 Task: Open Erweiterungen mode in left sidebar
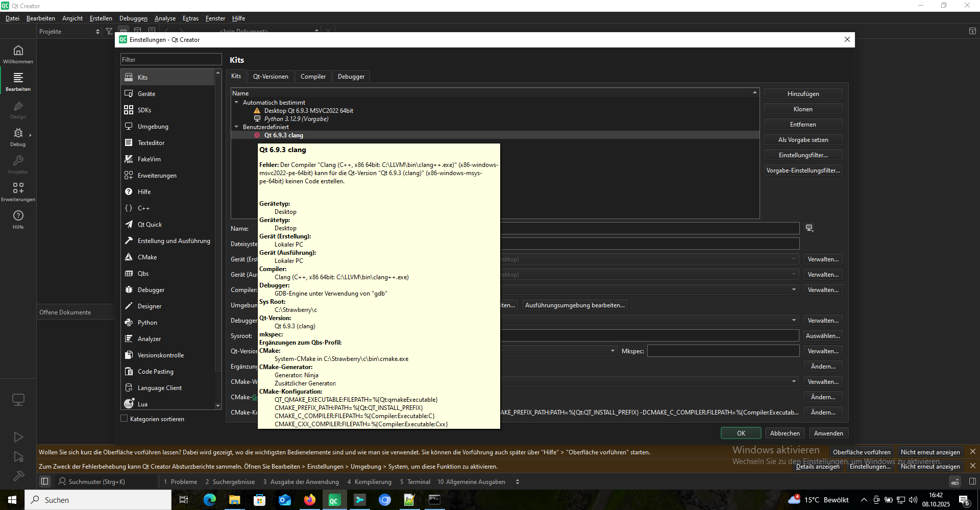18,192
